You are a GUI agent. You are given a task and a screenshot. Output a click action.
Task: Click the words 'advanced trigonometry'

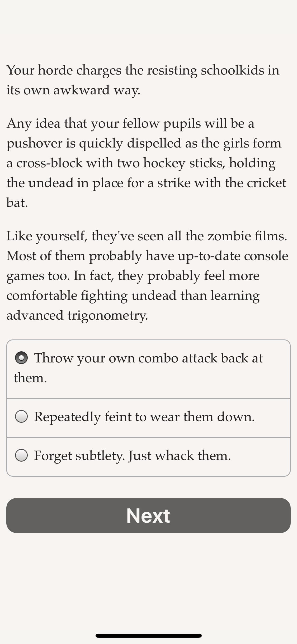(x=77, y=315)
